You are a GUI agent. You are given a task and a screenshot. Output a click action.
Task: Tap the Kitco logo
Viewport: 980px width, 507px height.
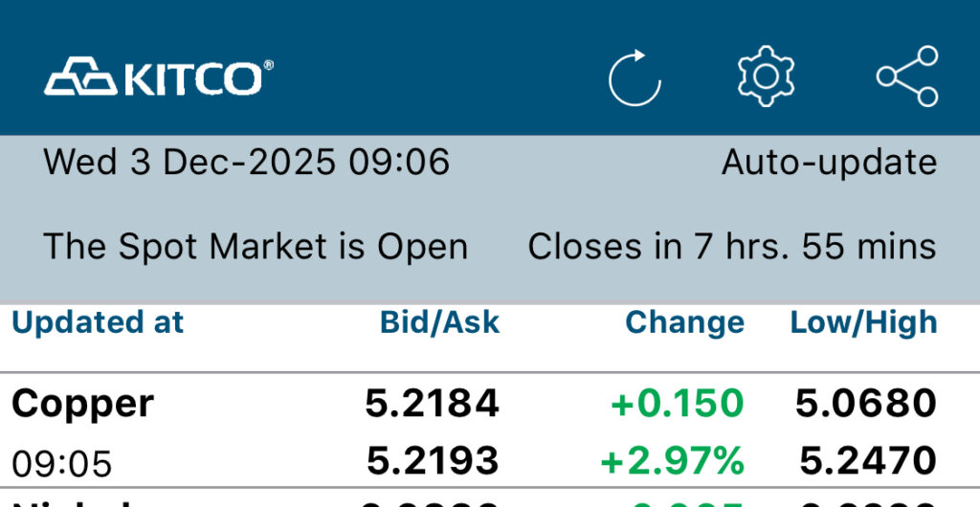pos(159,77)
